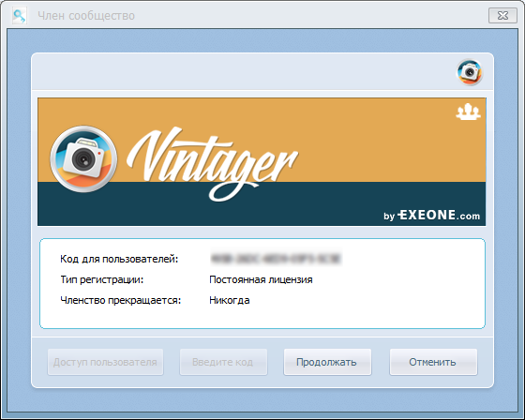Click the disabled Введите код button

pyautogui.click(x=223, y=362)
